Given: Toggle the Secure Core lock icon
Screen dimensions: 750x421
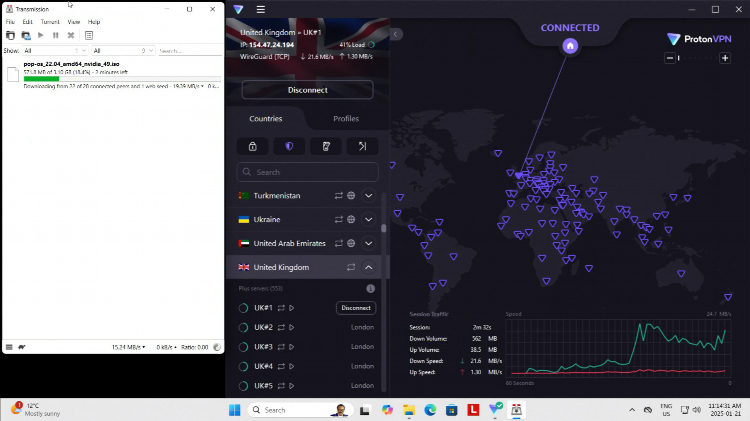Looking at the screenshot, I should [253, 146].
